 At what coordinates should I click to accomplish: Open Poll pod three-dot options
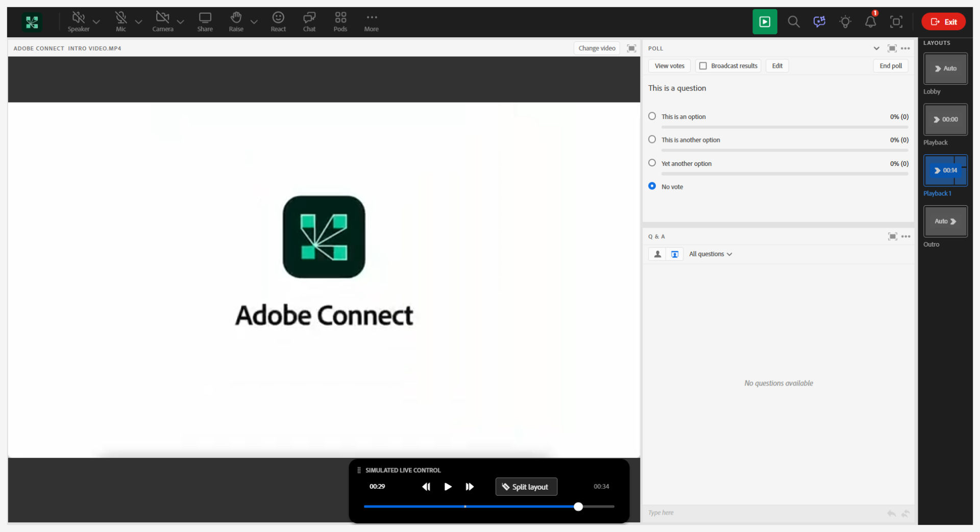coord(905,49)
